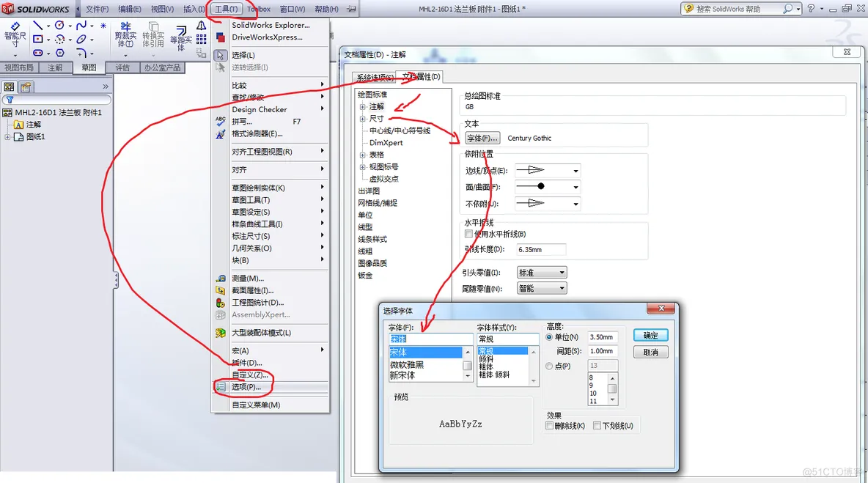Expand the 表格 node in options tree
Image resolution: width=868 pixels, height=483 pixels.
click(363, 155)
